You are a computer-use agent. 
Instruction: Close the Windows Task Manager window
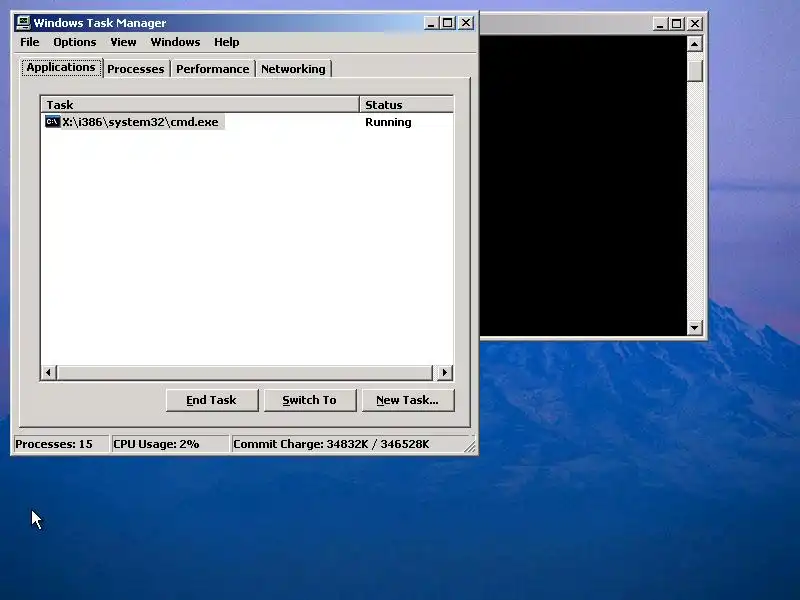[x=466, y=23]
